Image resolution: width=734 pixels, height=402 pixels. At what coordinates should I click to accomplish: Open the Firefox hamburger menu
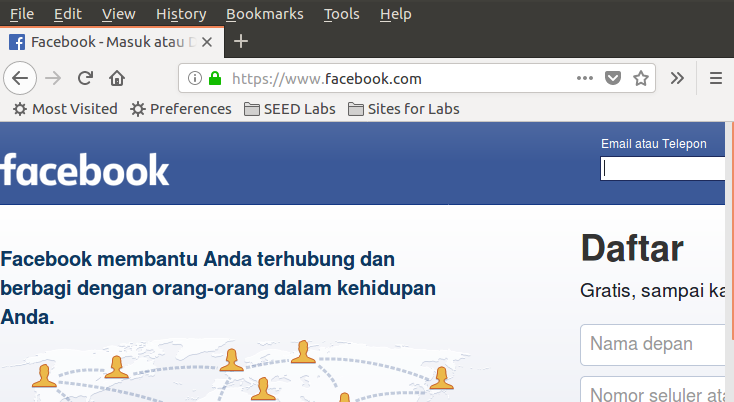716,78
